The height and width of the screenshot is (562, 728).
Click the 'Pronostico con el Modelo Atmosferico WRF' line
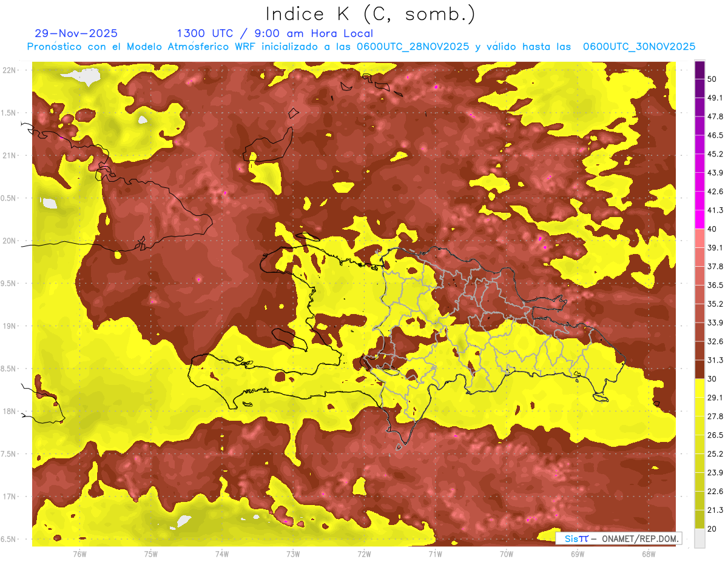(361, 47)
